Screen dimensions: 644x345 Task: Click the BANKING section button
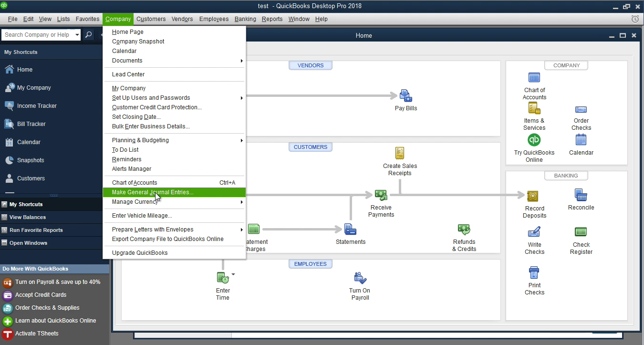tap(566, 176)
